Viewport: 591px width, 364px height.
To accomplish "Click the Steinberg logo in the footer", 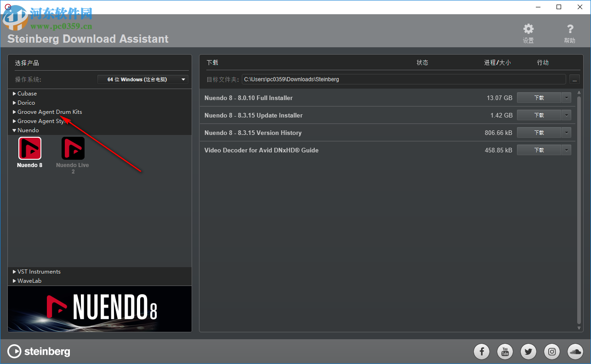I will (x=39, y=351).
